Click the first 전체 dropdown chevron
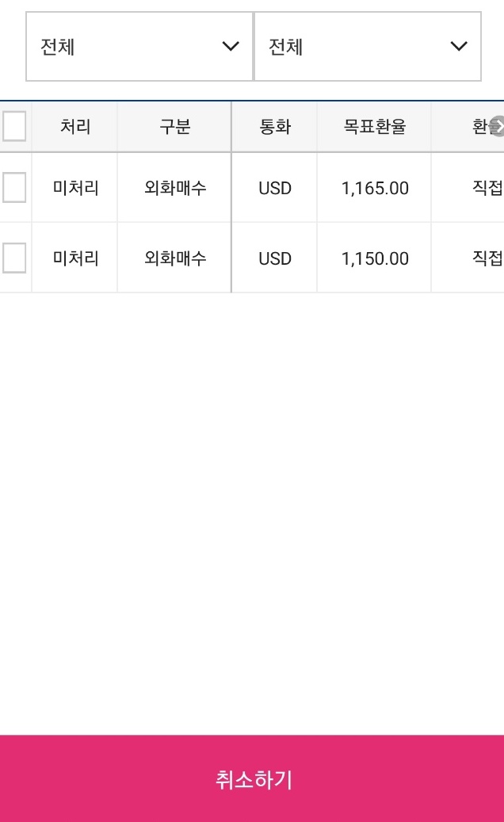Screen dimensions: 504x822 [x=231, y=46]
